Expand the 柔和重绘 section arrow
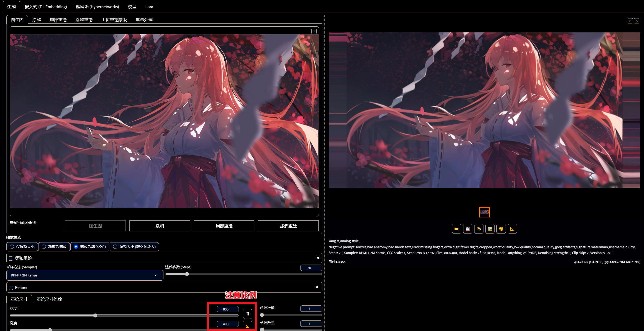The width and height of the screenshot is (644, 331). tap(317, 258)
